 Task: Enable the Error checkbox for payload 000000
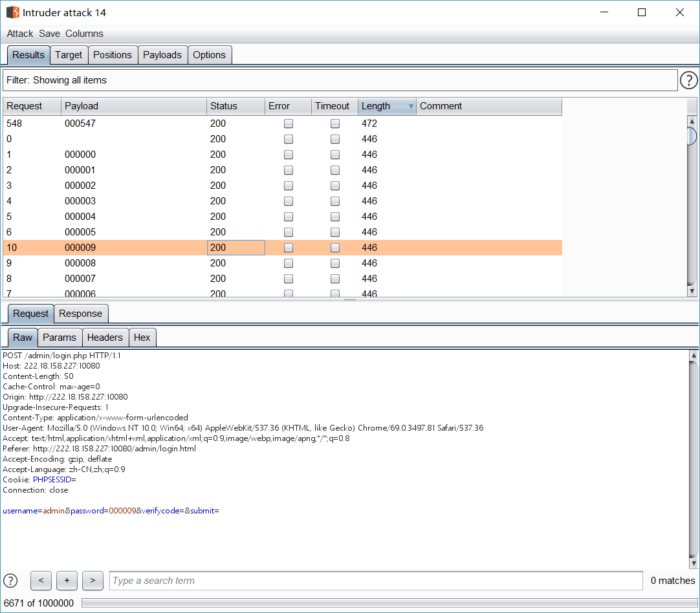[x=289, y=155]
